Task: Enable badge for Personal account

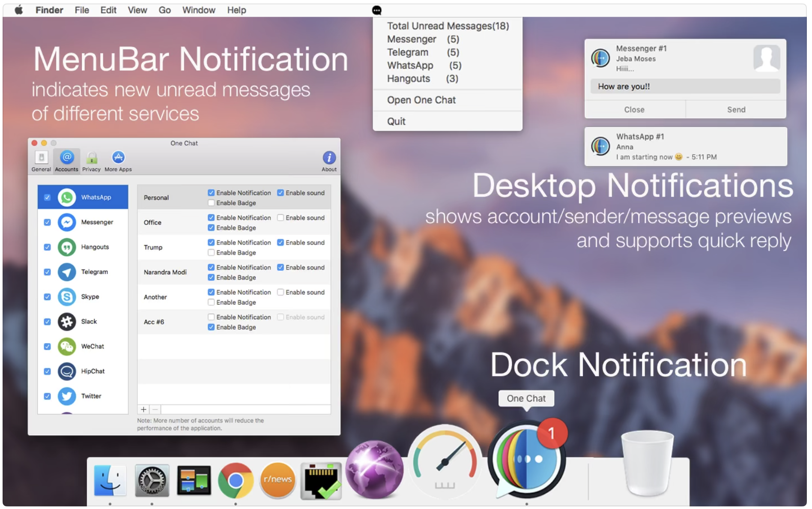Action: click(211, 203)
